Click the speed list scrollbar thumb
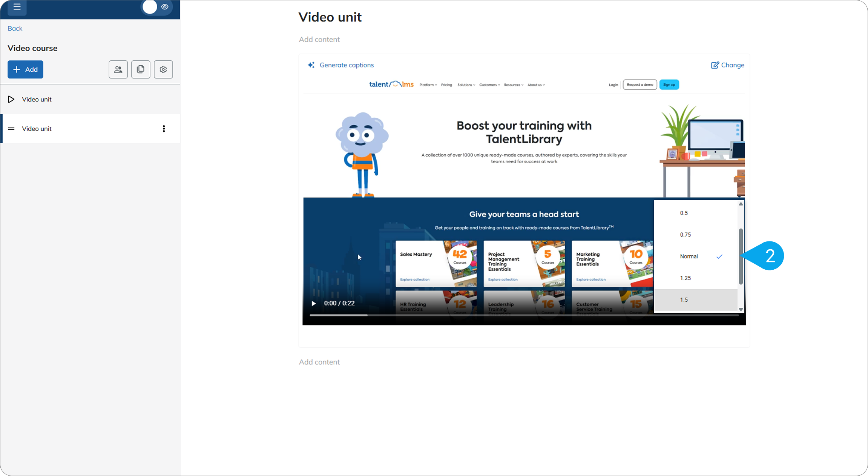 pyautogui.click(x=741, y=256)
